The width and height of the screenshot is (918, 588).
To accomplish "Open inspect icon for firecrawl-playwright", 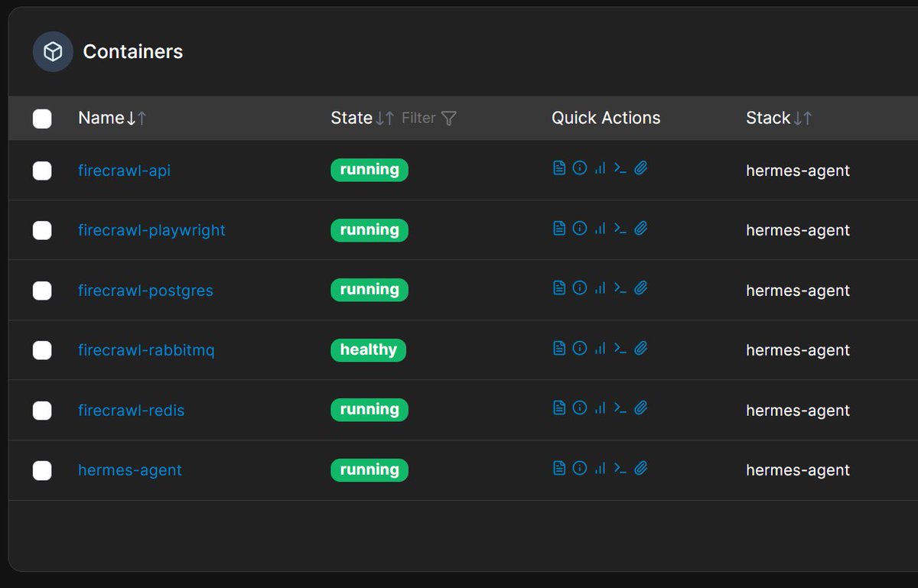I will pos(580,228).
